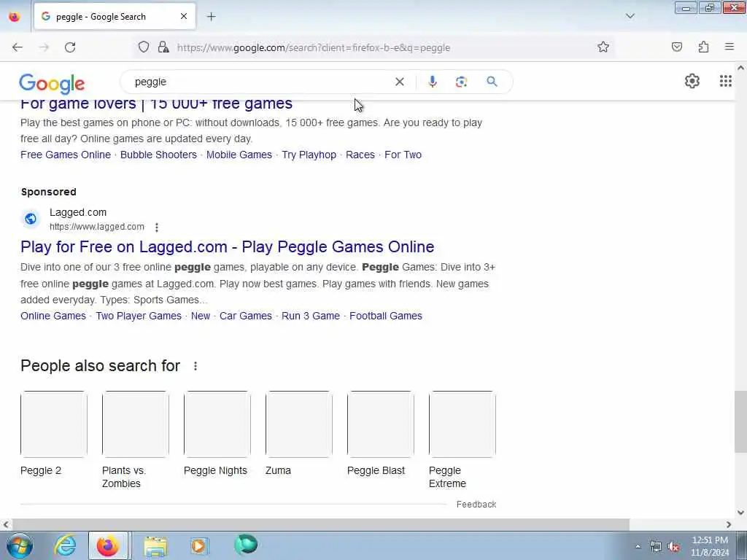Open the '15 000+ free games' headline
Screen dimensions: 747x560
point(156,104)
